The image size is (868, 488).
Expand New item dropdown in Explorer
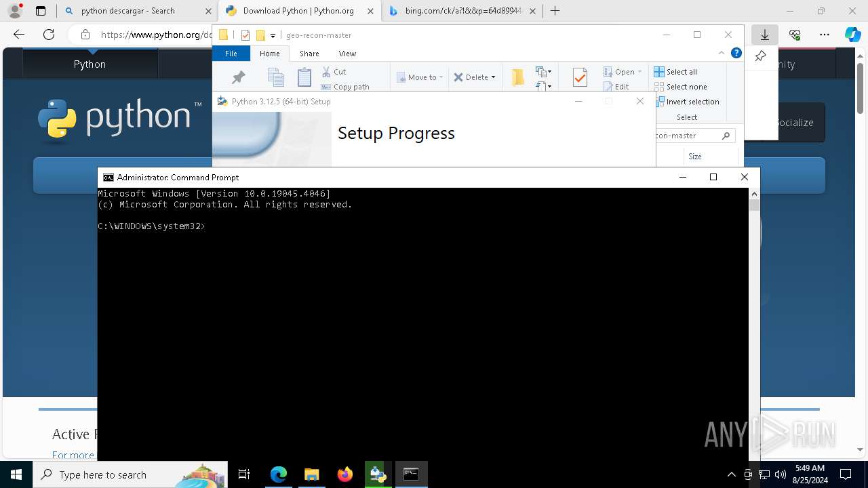click(x=543, y=72)
